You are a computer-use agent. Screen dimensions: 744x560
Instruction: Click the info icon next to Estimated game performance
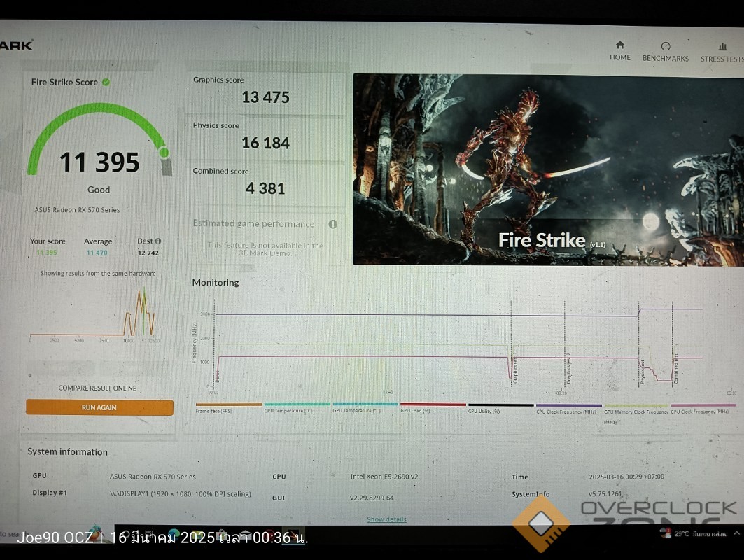pos(333,224)
